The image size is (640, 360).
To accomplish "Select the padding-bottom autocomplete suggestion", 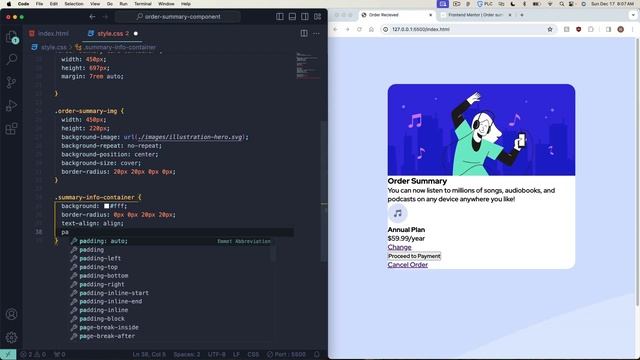I will pyautogui.click(x=104, y=276).
